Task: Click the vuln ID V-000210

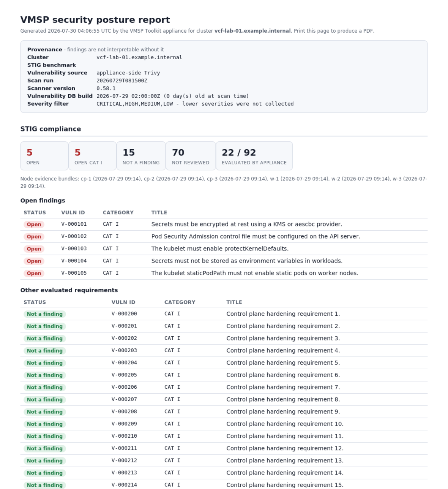Action: coord(124,436)
